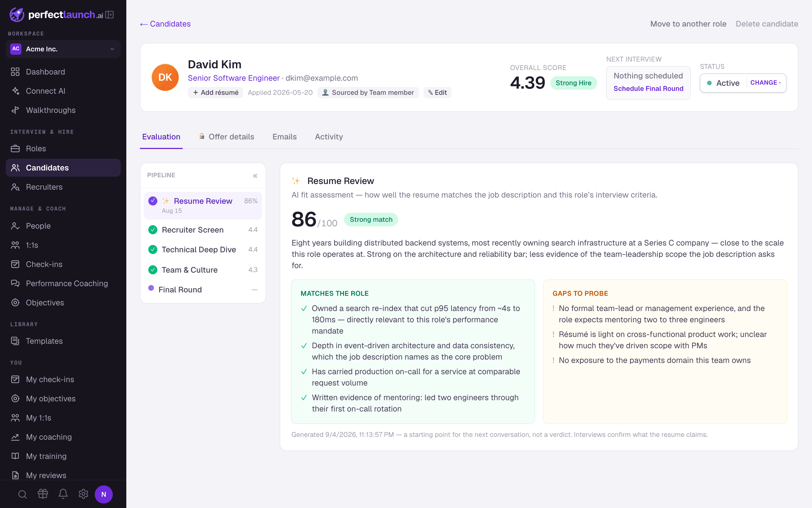The image size is (812, 508).
Task: Select Recruiter Screen pipeline stage
Action: [203, 230]
